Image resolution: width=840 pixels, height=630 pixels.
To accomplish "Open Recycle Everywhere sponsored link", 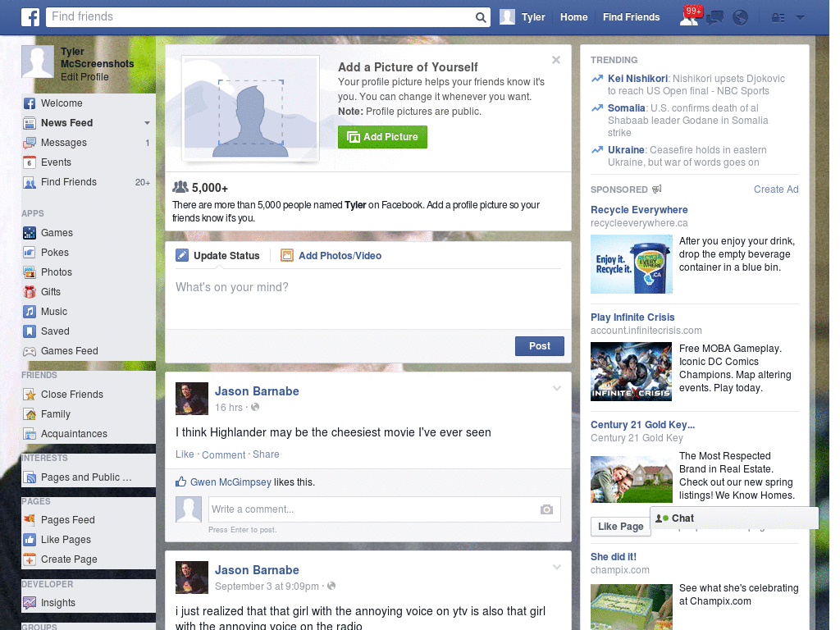I will pyautogui.click(x=639, y=210).
